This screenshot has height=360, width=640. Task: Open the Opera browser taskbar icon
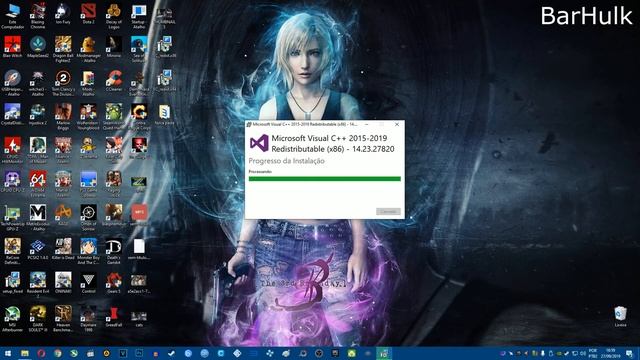click(41, 353)
